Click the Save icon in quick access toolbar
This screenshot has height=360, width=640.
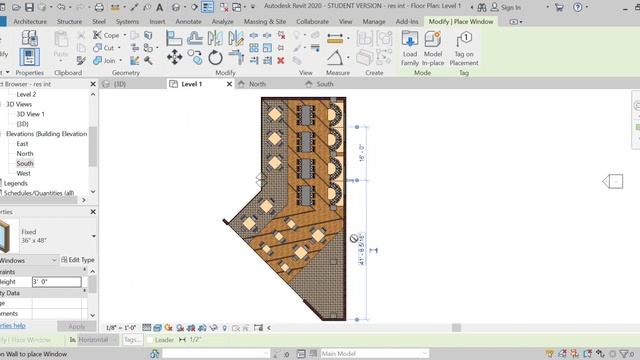[29, 7]
